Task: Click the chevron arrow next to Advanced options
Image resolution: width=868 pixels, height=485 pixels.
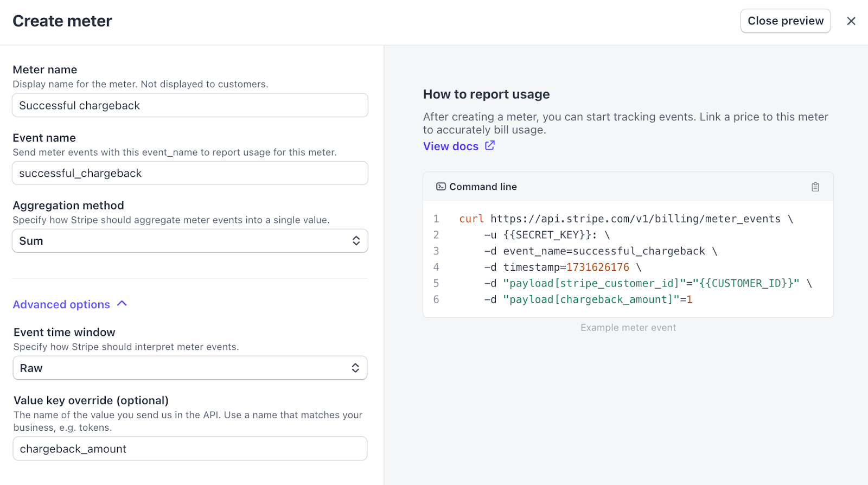Action: coord(122,304)
